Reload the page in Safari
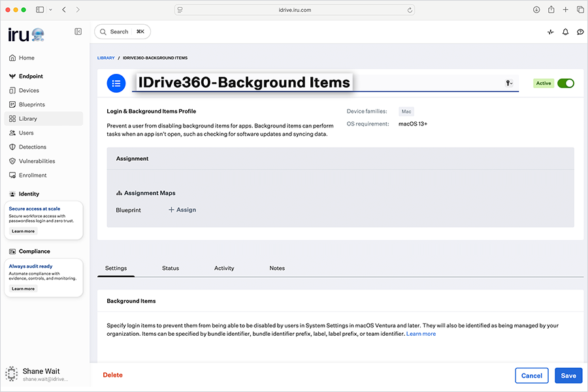Viewport: 588px width, 392px height. coord(410,10)
